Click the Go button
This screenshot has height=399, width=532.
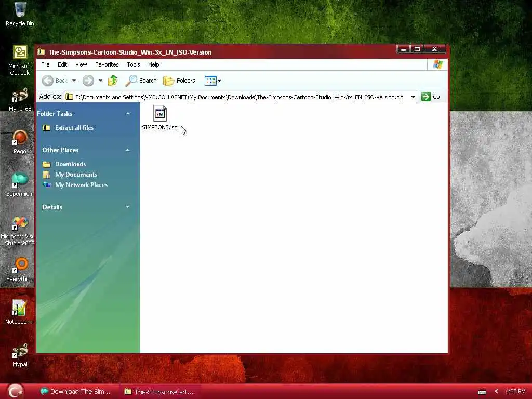(x=431, y=97)
